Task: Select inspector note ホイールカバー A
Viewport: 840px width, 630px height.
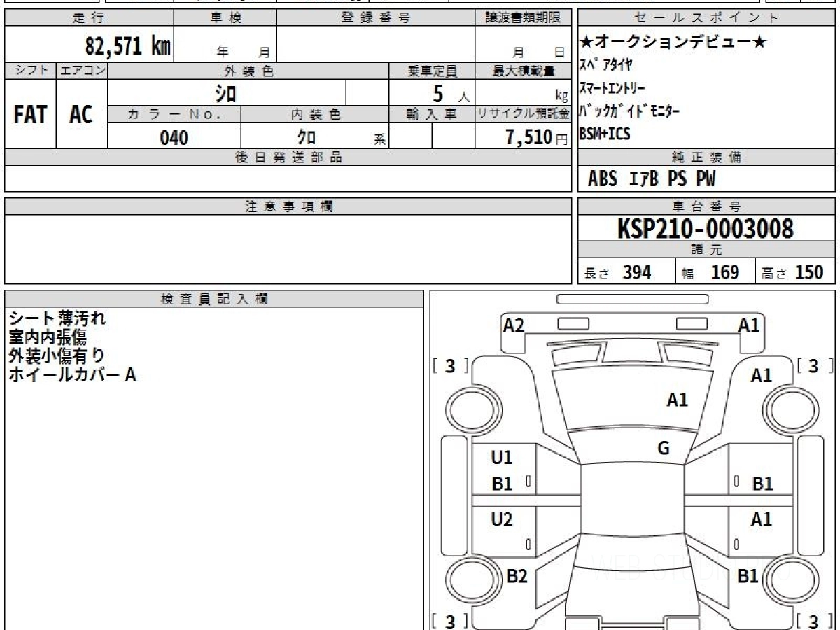Action: 72,374
